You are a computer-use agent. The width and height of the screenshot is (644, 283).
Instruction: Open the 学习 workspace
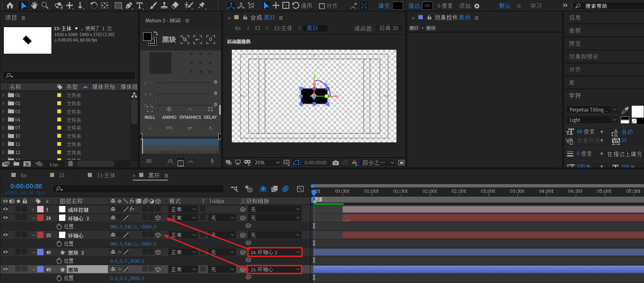click(x=536, y=6)
